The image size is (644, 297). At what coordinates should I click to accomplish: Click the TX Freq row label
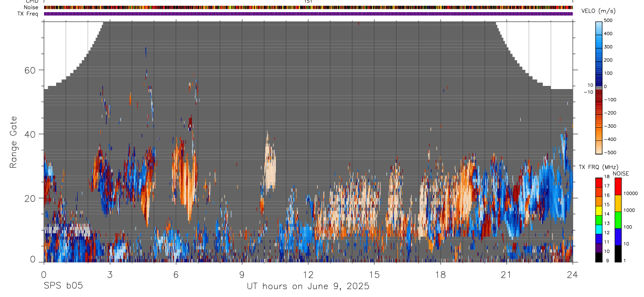[28, 14]
